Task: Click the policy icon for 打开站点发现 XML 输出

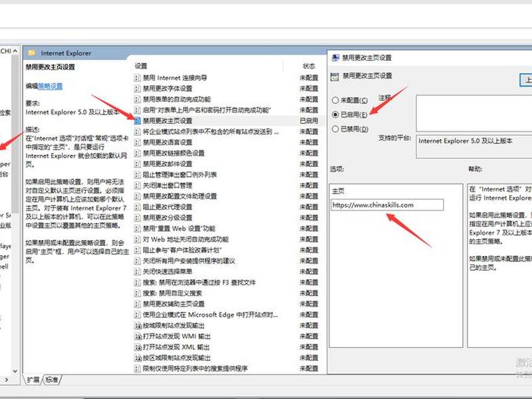Action: pyautogui.click(x=138, y=347)
